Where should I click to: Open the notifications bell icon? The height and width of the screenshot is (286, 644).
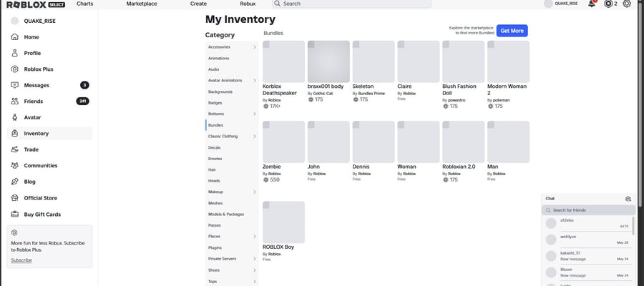tap(592, 4)
